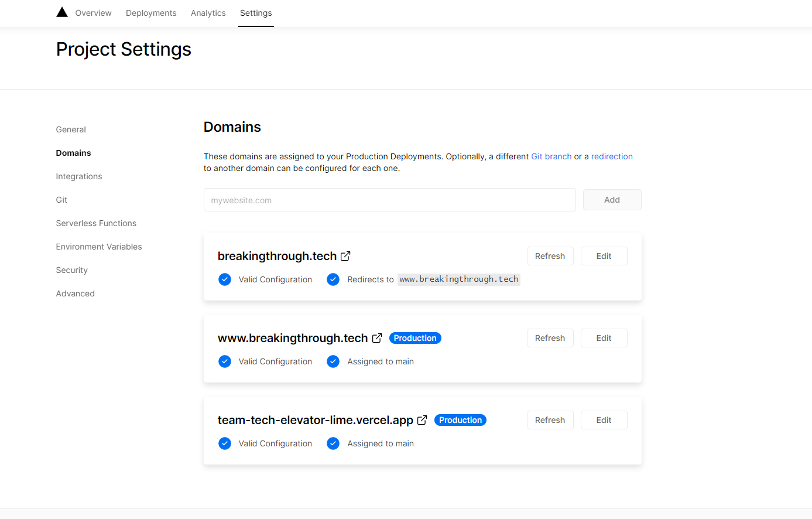This screenshot has height=519, width=812.
Task: Switch to the Deployments tab
Action: 151,13
